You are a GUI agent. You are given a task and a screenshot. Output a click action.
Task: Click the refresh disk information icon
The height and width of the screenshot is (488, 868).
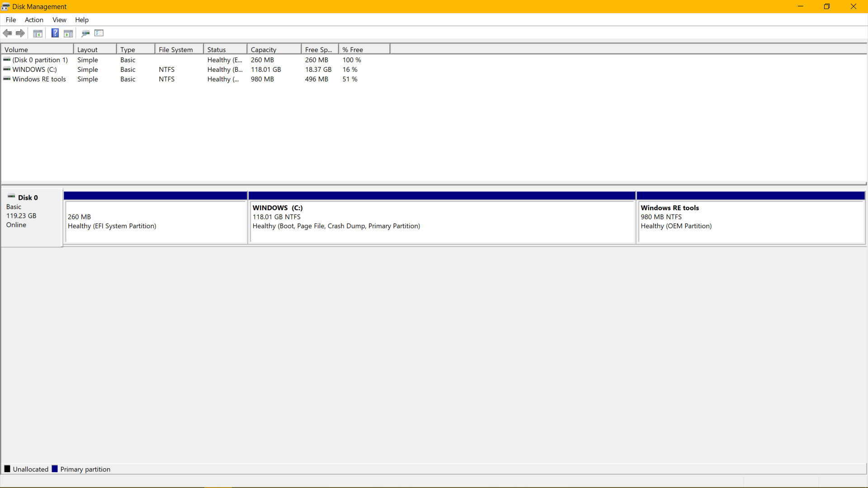85,33
